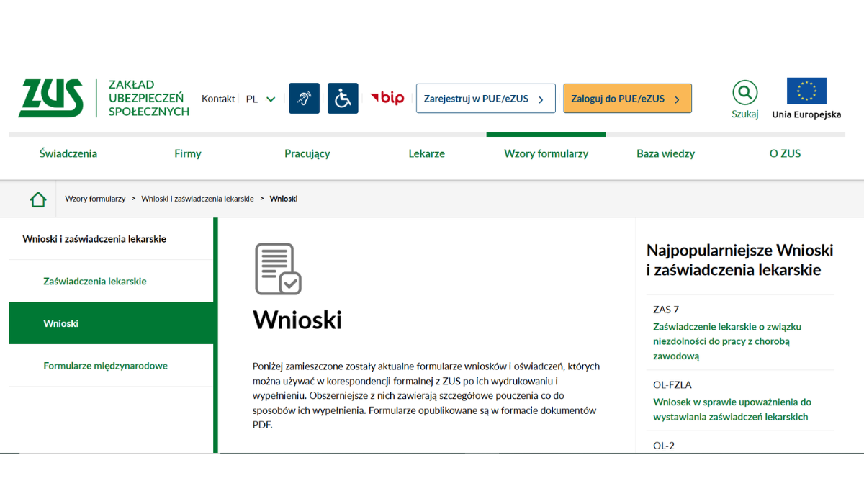Open the Baza wiedzy menu
The image size is (864, 504).
point(666,153)
